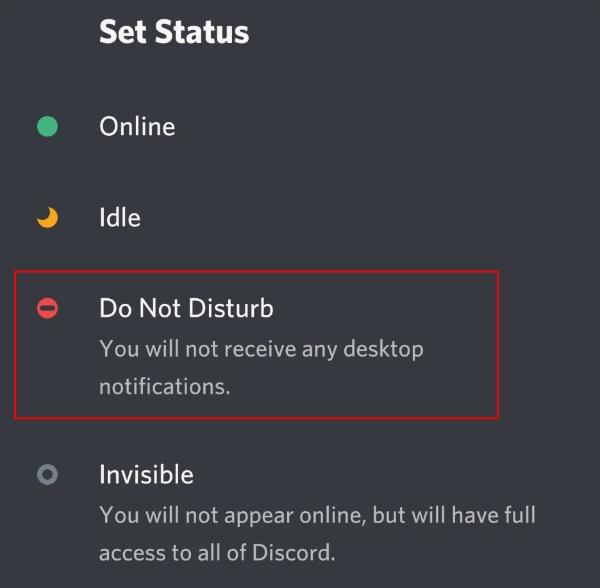The width and height of the screenshot is (600, 588).
Task: Click the "access to all of Discord." line
Action: pyautogui.click(x=216, y=552)
